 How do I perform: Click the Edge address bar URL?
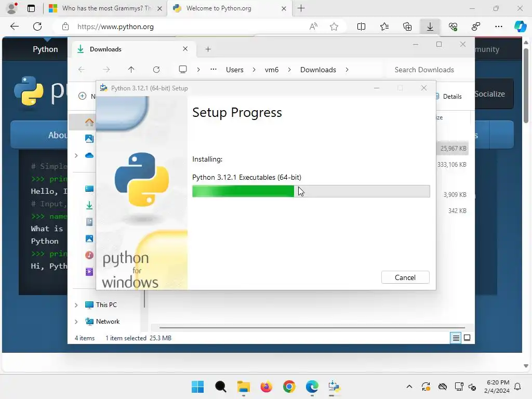pos(115,26)
